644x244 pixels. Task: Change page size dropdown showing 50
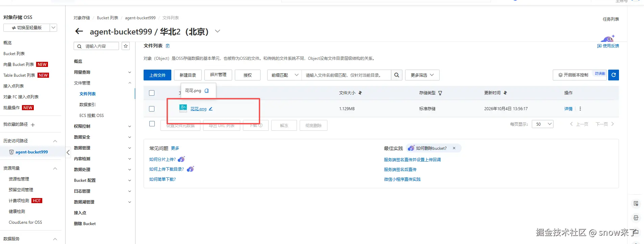pyautogui.click(x=542, y=124)
